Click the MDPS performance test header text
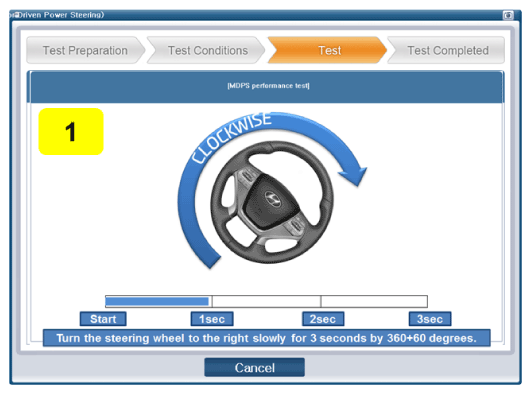531x394 pixels. coord(268,86)
